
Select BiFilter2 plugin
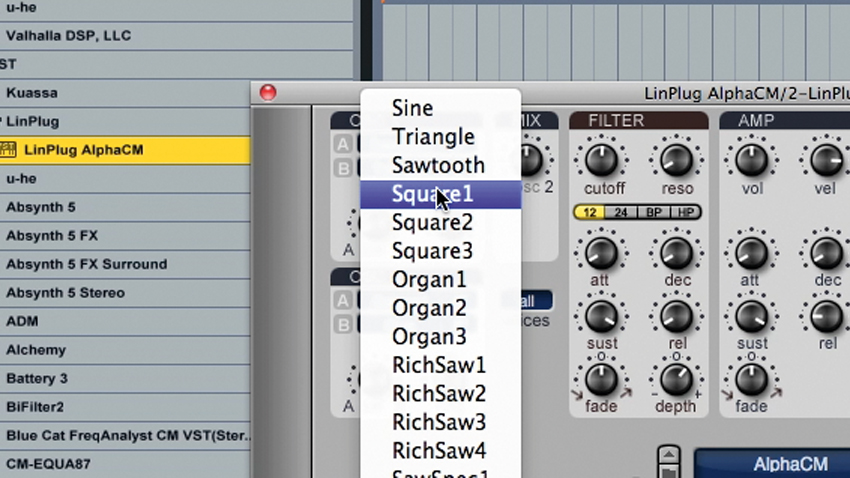click(125, 407)
